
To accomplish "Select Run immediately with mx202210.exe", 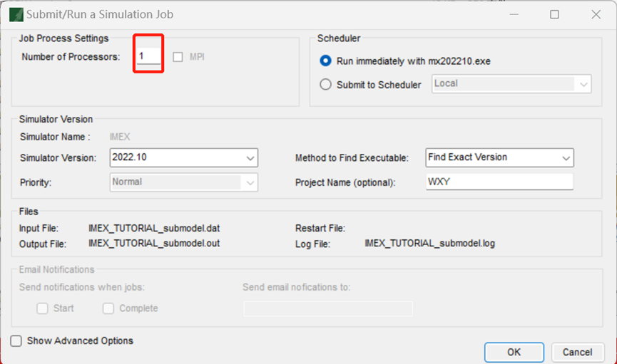I will tap(326, 61).
